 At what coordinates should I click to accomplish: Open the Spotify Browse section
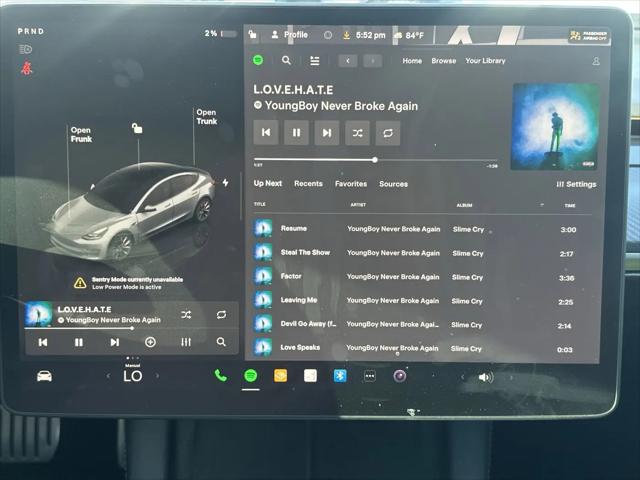(x=444, y=61)
